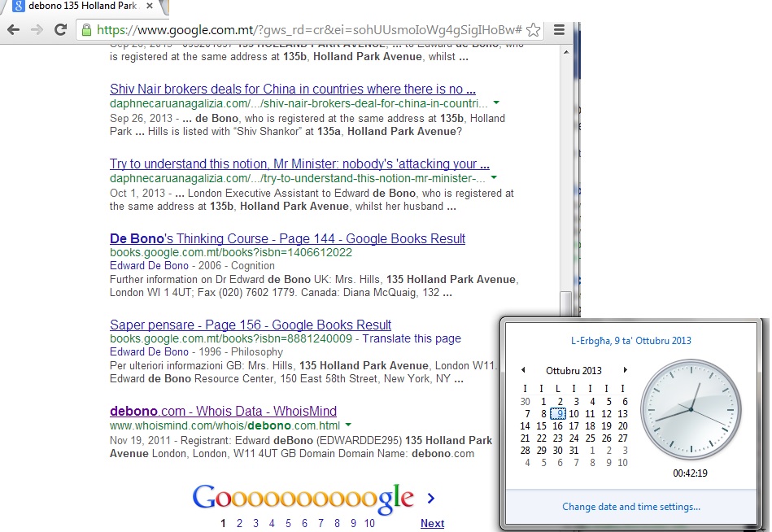Viewport: 772px width, 532px height.
Task: Go to previous month in calendar
Action: (523, 370)
